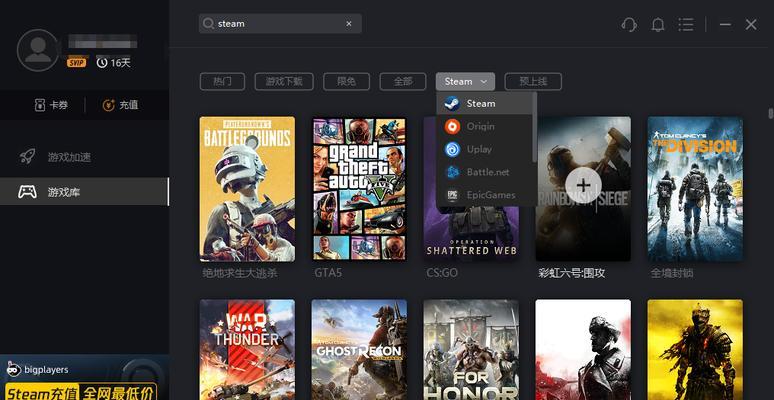Click the Steam dropdown chevron arrow
The width and height of the screenshot is (774, 400).
[484, 81]
